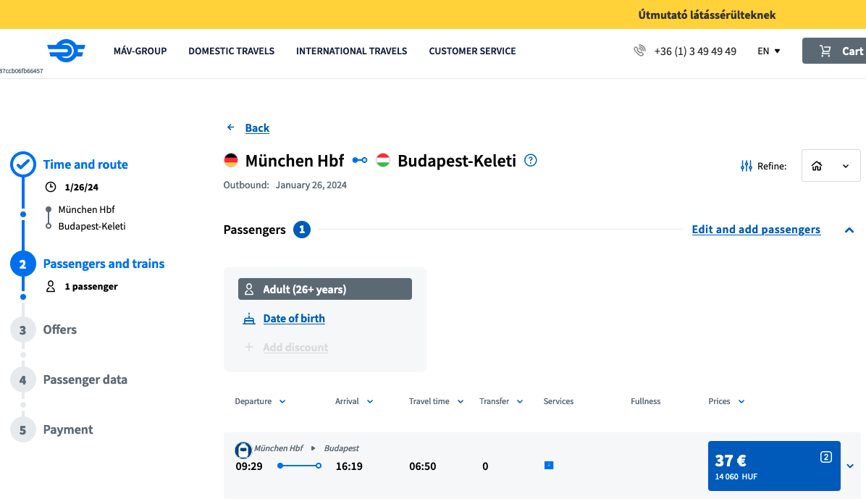Screen dimensions: 866x504
Task: Sort results by Departure column
Action: coord(260,401)
